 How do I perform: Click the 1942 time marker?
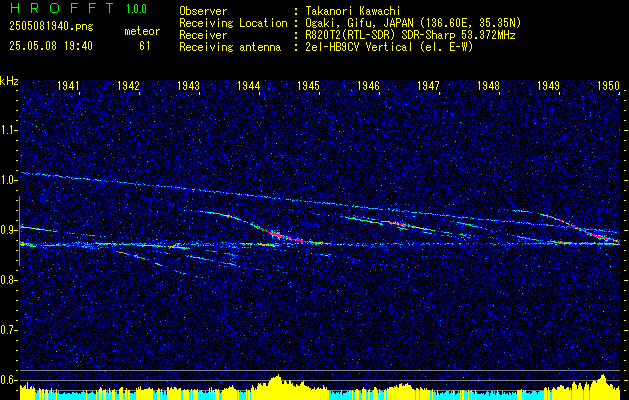(128, 85)
